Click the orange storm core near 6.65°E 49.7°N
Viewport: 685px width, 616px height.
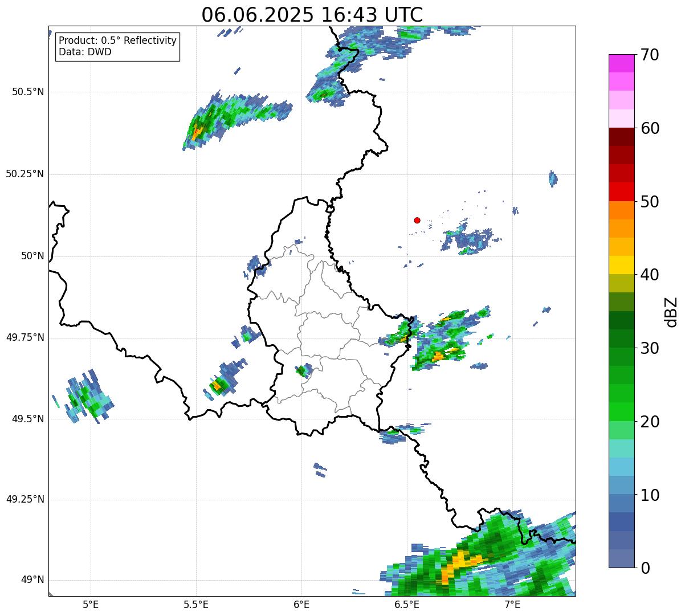coord(439,356)
